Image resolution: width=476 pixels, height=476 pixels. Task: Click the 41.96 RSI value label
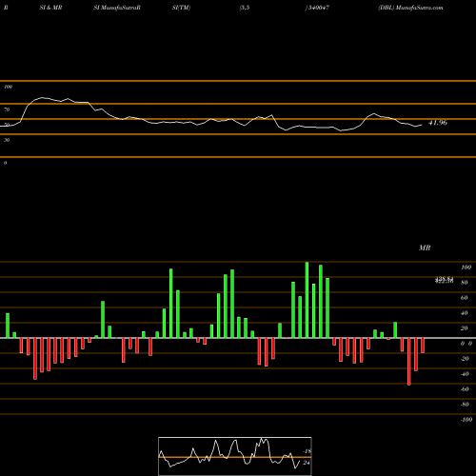point(438,123)
